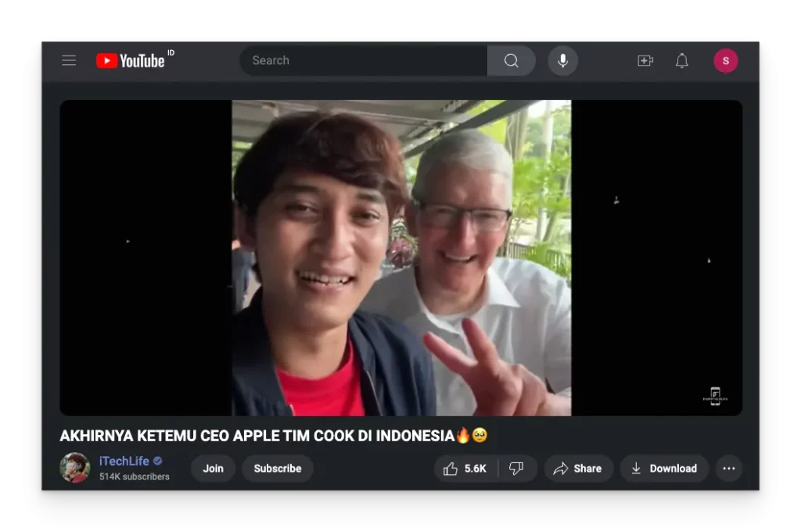Open the hamburger guide menu
The width and height of the screenshot is (801, 532).
tap(69, 60)
